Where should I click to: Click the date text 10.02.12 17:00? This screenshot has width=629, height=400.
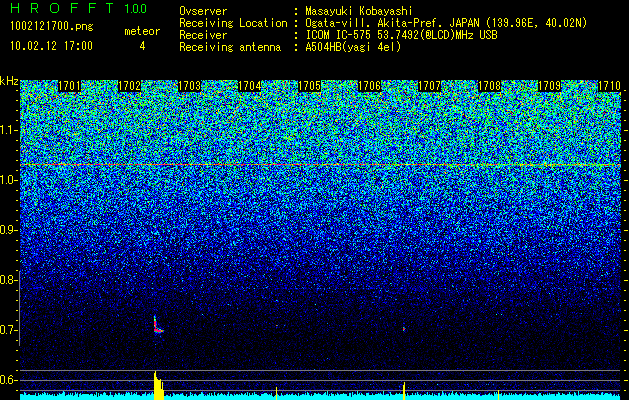[51, 45]
